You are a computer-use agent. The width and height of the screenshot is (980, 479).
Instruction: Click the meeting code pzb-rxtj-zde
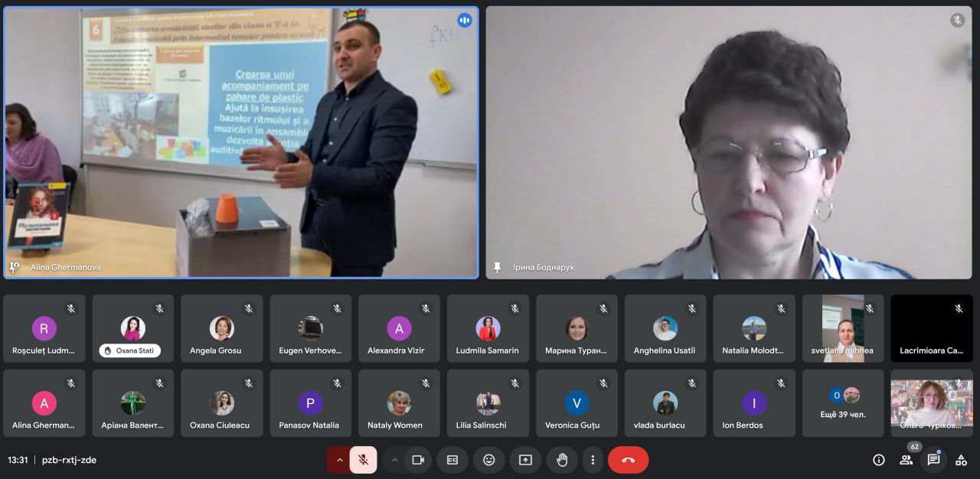click(x=69, y=460)
